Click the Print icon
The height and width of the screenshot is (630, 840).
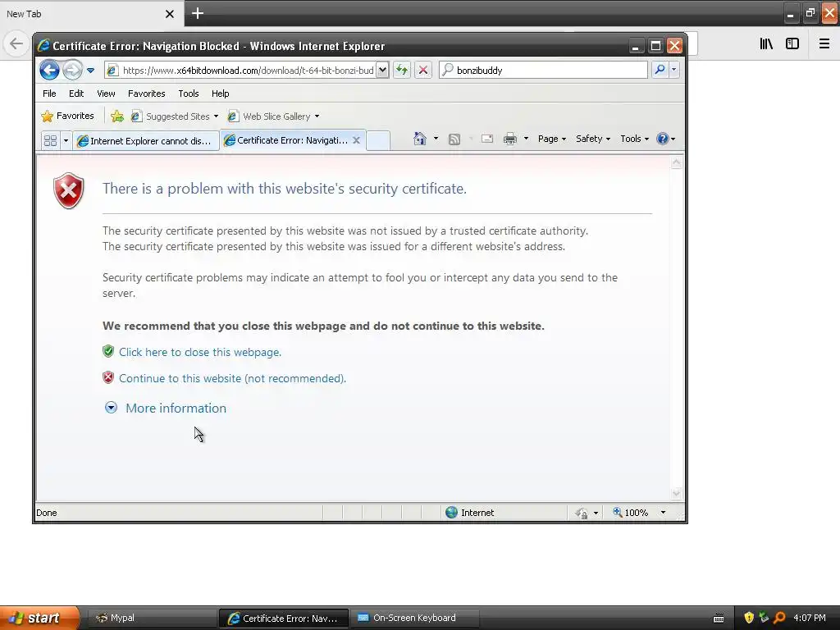coord(510,139)
